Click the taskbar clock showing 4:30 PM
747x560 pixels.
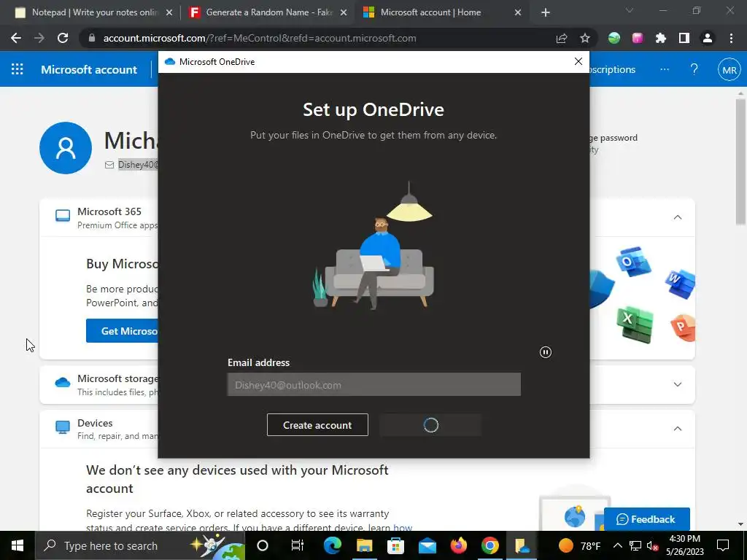pos(684,545)
